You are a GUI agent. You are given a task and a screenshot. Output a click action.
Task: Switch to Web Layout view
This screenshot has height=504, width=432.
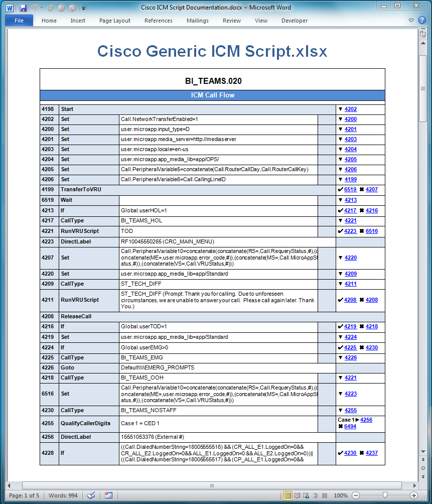(306, 495)
